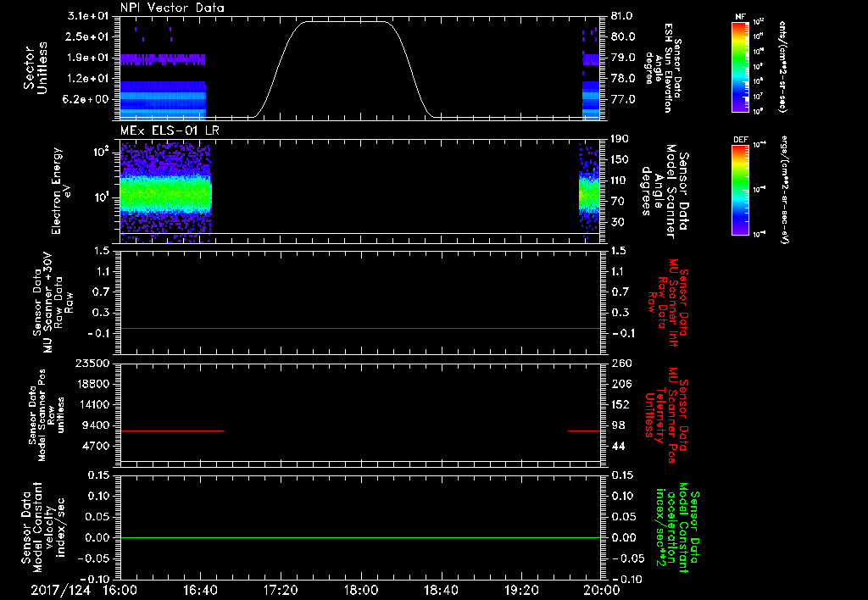Click the 190 scanner angle tick value
This screenshot has height=600, width=868.
click(x=620, y=139)
